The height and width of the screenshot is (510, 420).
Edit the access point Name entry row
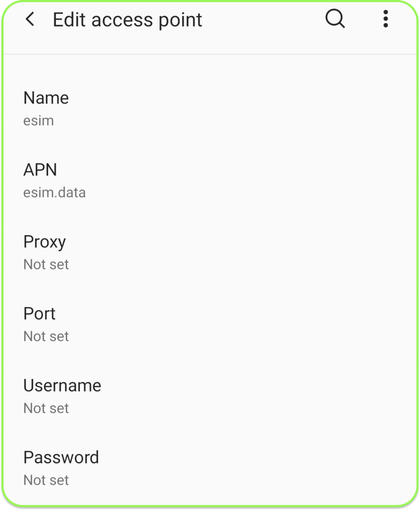tap(210, 108)
